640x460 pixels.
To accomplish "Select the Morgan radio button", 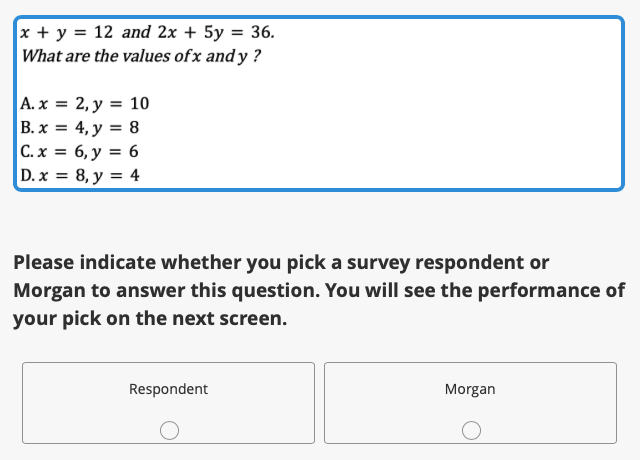I will point(470,430).
